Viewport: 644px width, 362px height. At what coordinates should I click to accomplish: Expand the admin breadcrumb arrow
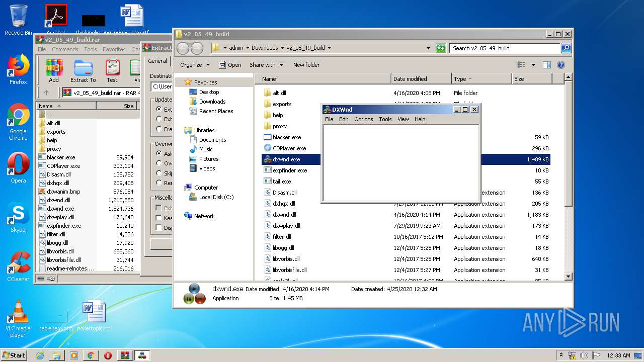click(x=247, y=48)
